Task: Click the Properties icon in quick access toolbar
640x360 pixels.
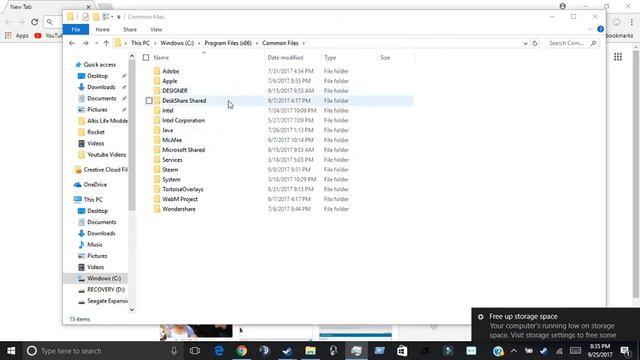Action: click(x=85, y=17)
